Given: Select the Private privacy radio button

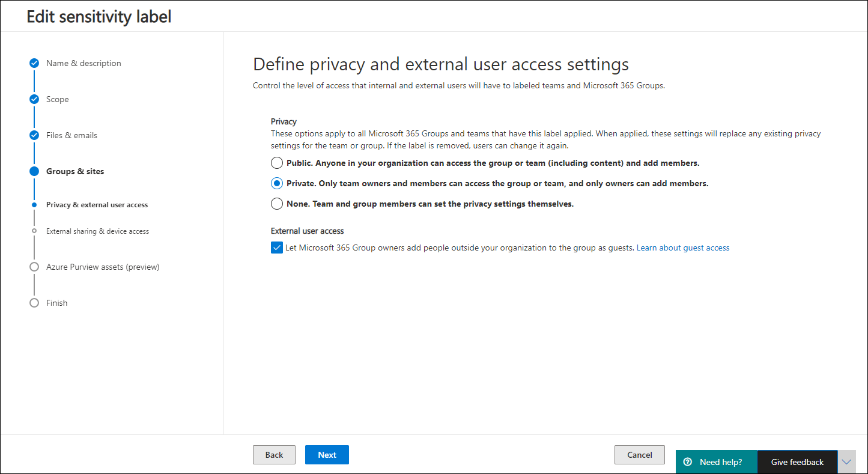Looking at the screenshot, I should click(x=276, y=183).
